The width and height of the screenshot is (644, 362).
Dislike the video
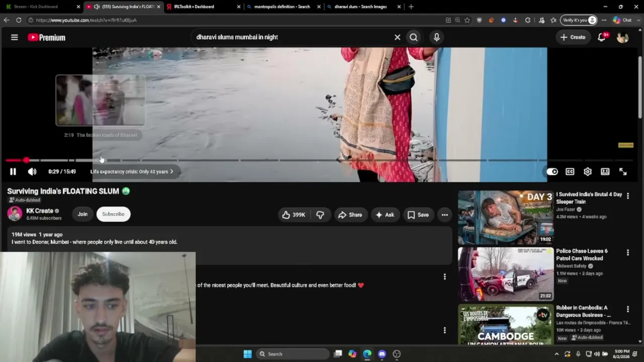click(x=320, y=215)
